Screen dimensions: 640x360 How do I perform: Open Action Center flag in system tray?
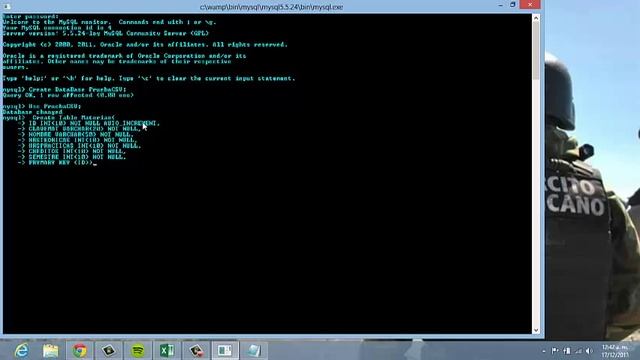pos(555,351)
